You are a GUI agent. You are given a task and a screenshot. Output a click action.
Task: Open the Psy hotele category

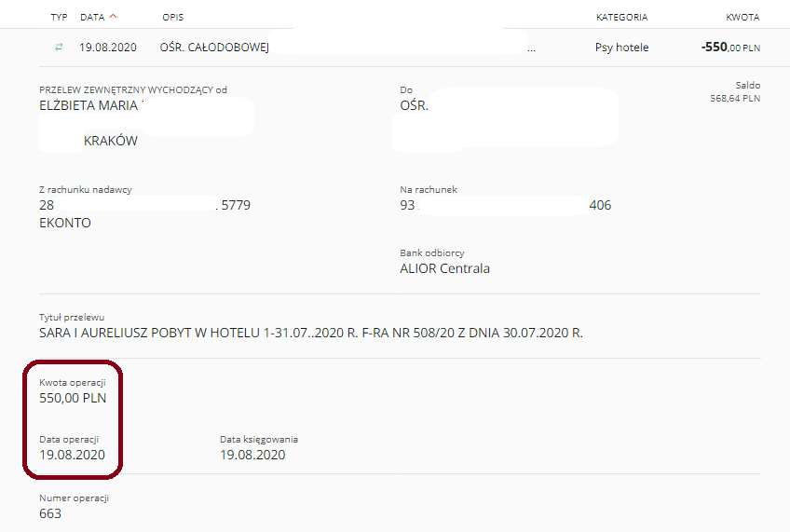click(621, 48)
